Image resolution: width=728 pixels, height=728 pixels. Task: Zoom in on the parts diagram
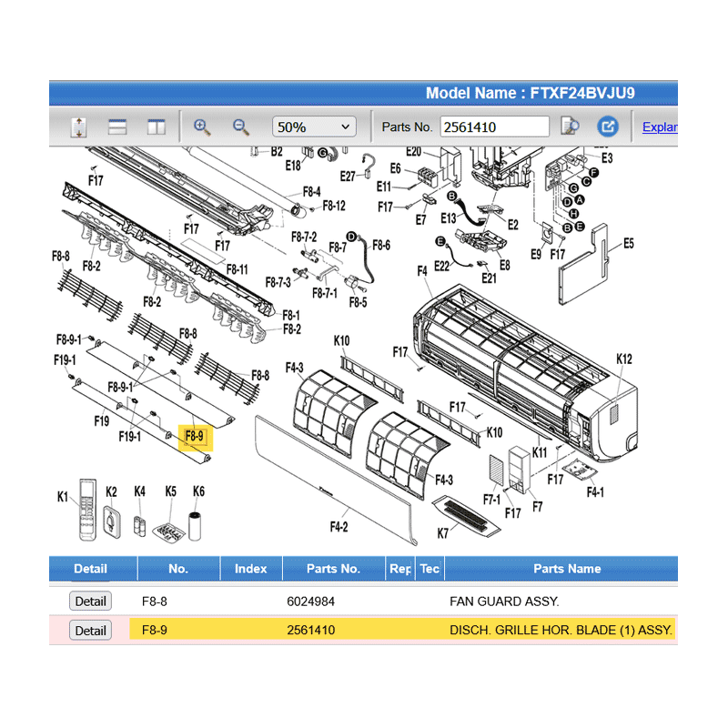point(203,127)
